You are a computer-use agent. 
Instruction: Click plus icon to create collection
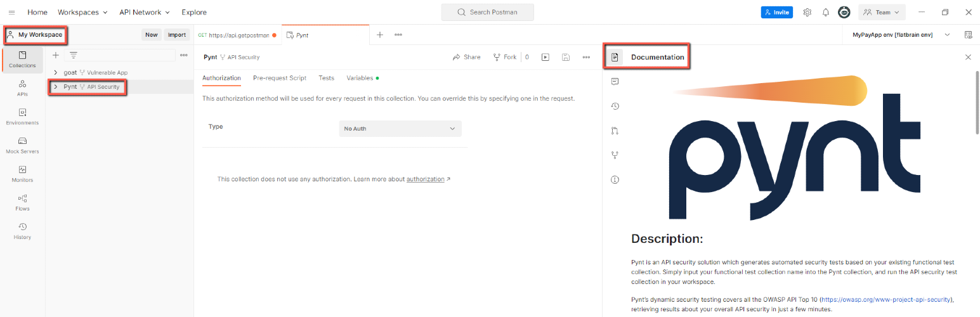pyautogui.click(x=56, y=55)
